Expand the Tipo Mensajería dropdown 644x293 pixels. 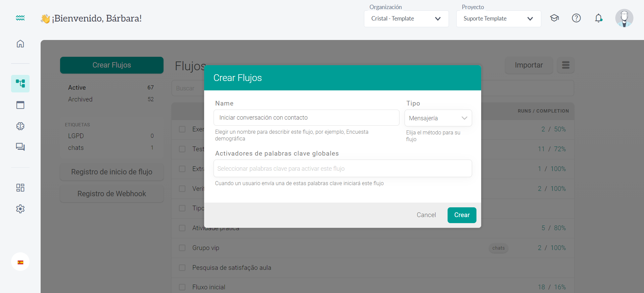[x=438, y=118]
